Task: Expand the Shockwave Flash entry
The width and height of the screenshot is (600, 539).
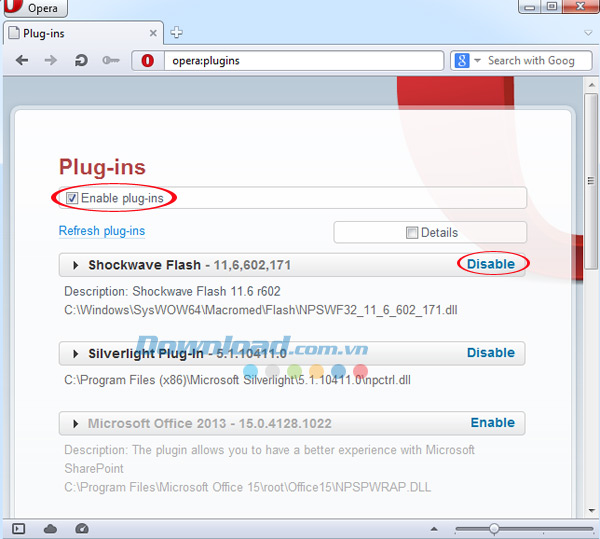Action: tap(76, 265)
